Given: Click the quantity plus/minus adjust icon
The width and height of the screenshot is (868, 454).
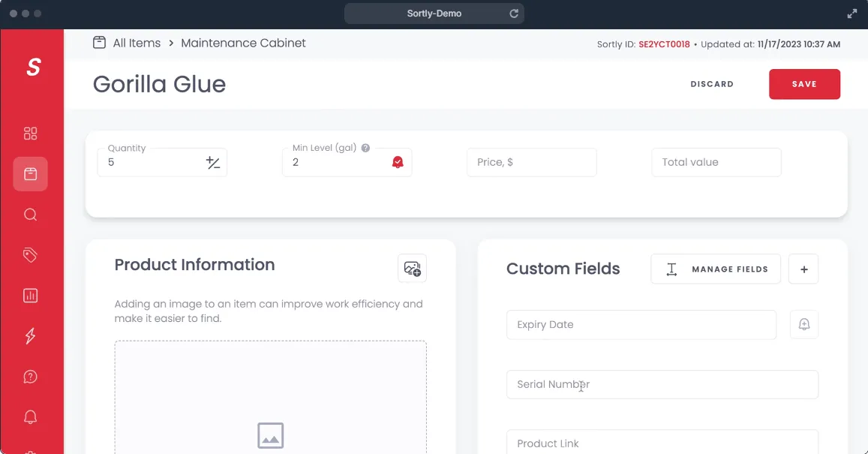Looking at the screenshot, I should 213,162.
